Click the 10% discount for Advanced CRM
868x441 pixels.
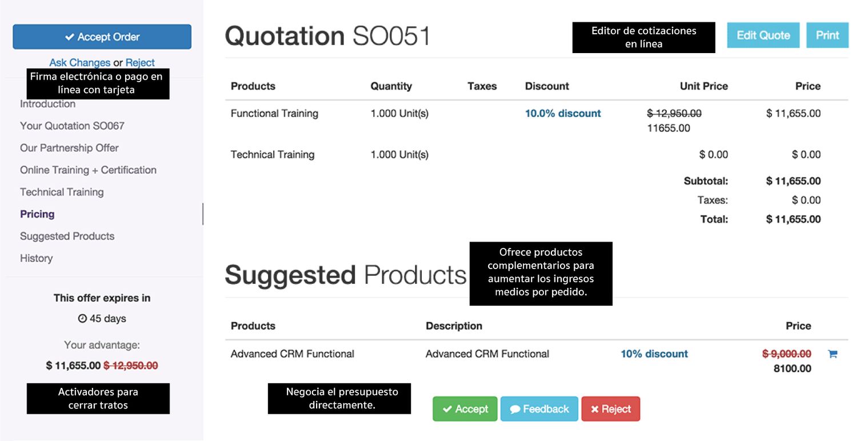pyautogui.click(x=654, y=354)
